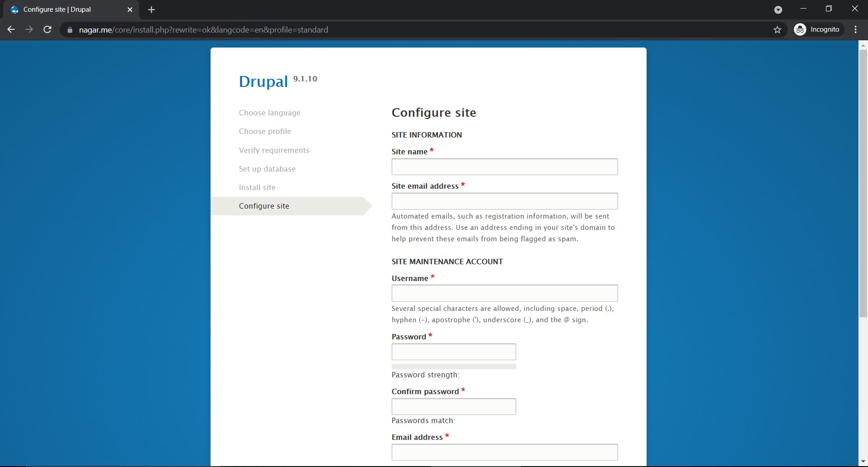This screenshot has width=868, height=467.
Task: Open a new browser tab
Action: [152, 10]
